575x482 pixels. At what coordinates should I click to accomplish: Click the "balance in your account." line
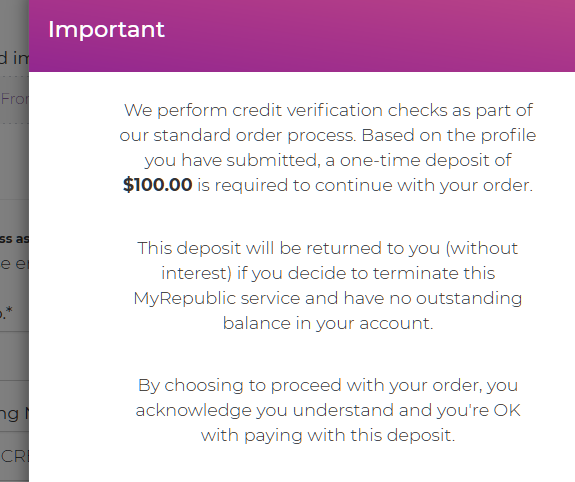(x=328, y=323)
